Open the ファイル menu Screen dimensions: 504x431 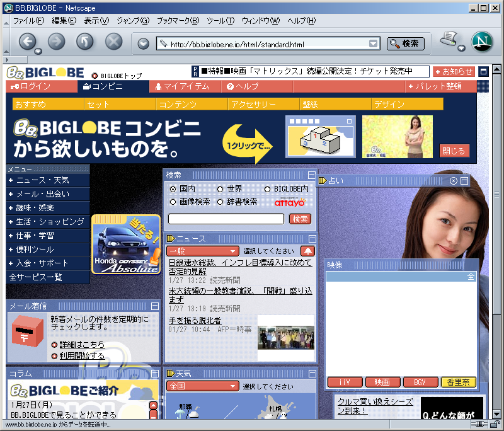pos(28,21)
